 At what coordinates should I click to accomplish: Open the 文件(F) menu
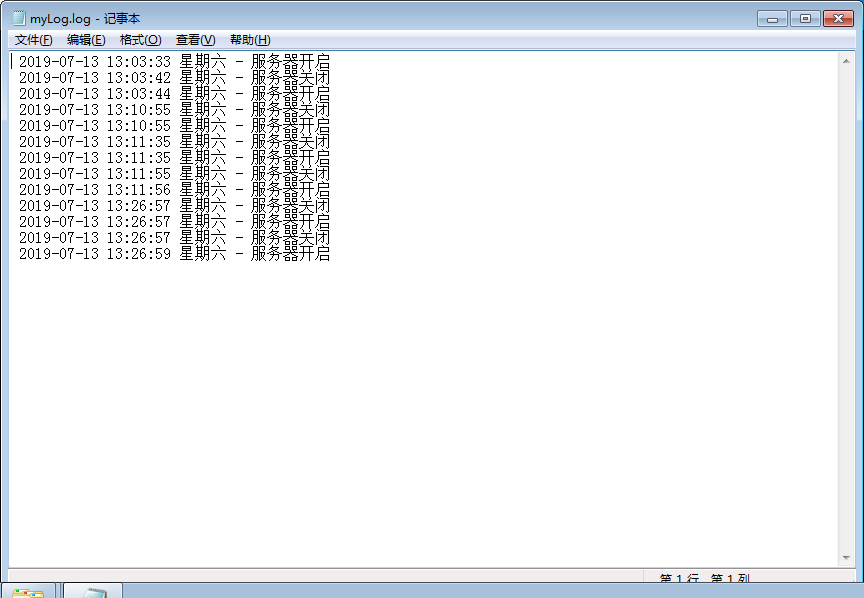pyautogui.click(x=34, y=40)
